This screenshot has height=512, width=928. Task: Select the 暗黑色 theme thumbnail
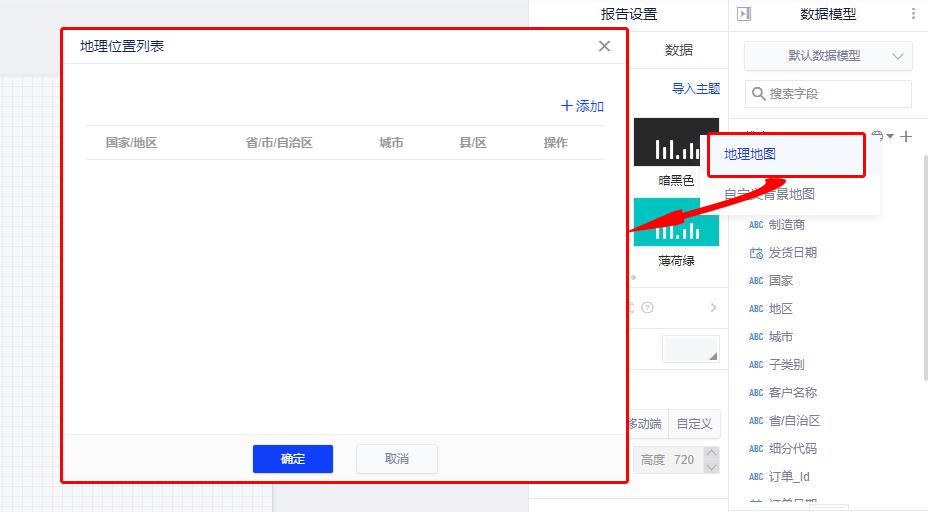[x=676, y=142]
